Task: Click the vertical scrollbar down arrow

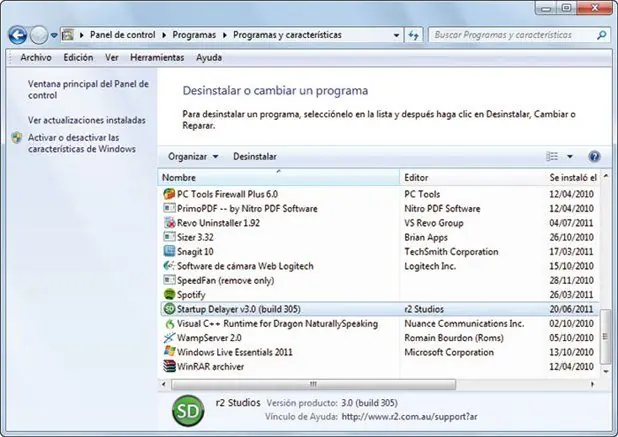Action: (606, 371)
